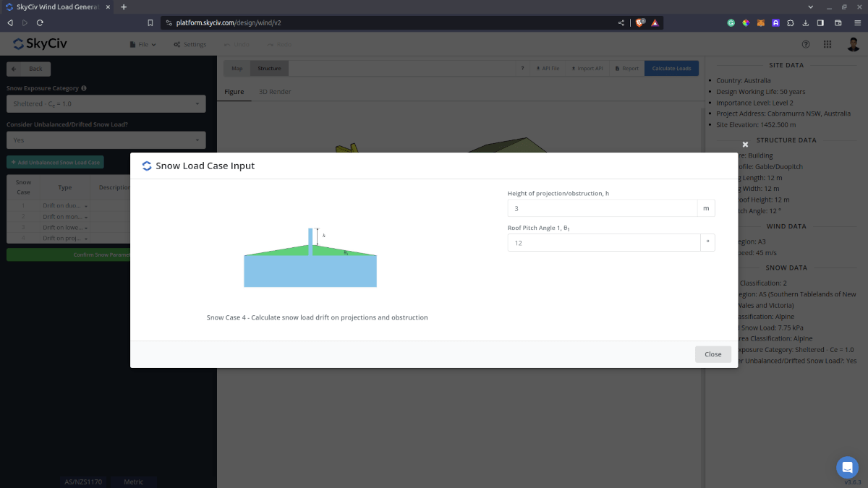Image resolution: width=868 pixels, height=488 pixels.
Task: Open the Consider Unbalanced/Drifted Snow Load dropdown
Action: click(x=106, y=140)
